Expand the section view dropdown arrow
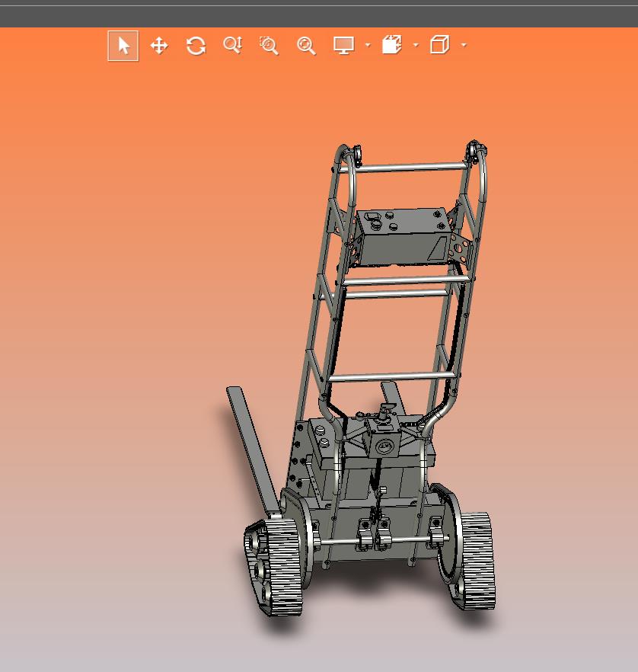This screenshot has height=672, width=638. tap(416, 44)
